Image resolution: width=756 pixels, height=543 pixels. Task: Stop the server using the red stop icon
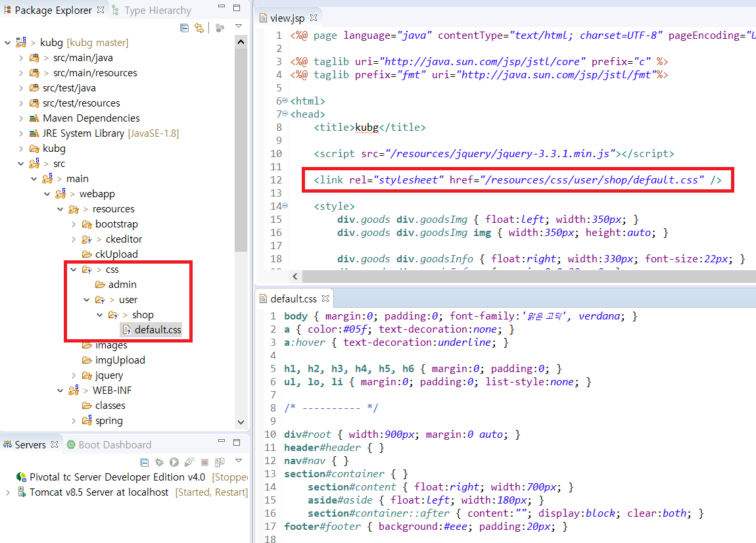point(204,462)
